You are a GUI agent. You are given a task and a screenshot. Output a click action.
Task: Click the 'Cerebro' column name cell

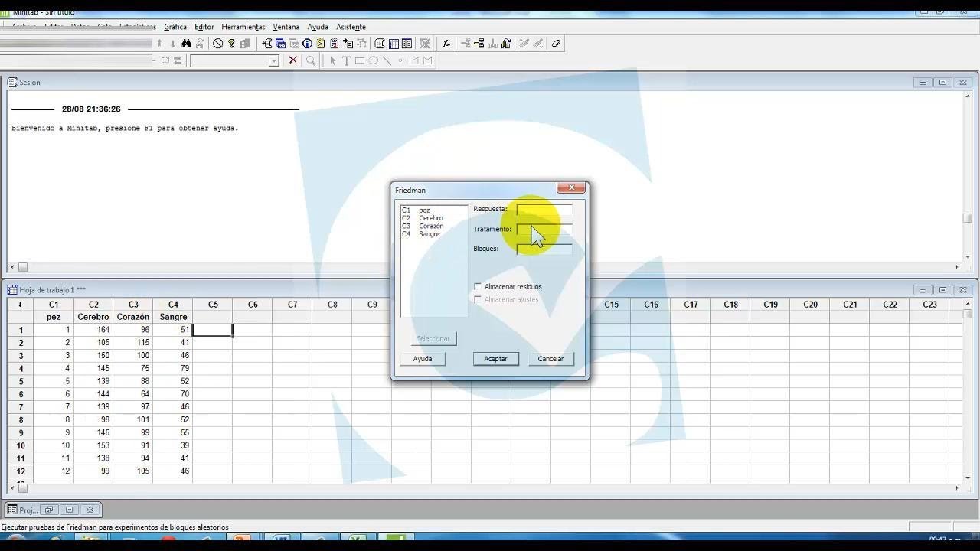pyautogui.click(x=93, y=317)
